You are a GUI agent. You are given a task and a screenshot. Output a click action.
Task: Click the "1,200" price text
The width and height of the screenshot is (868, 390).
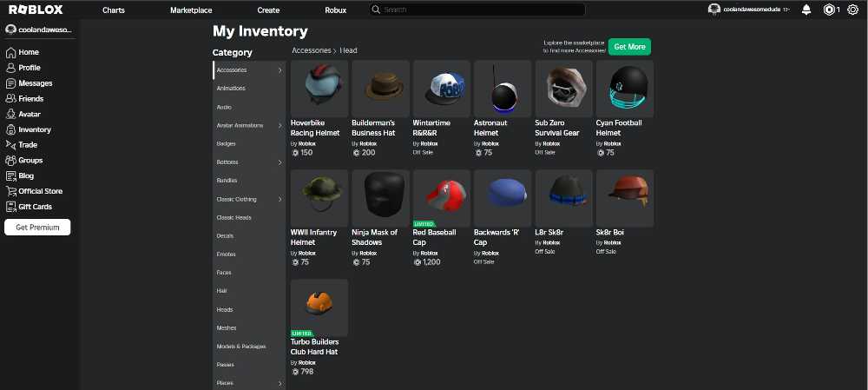pyautogui.click(x=431, y=262)
